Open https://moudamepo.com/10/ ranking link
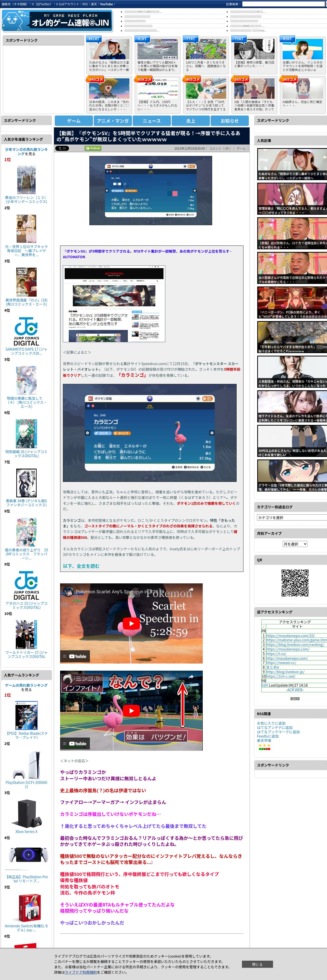The image size is (327, 980). pos(291,636)
